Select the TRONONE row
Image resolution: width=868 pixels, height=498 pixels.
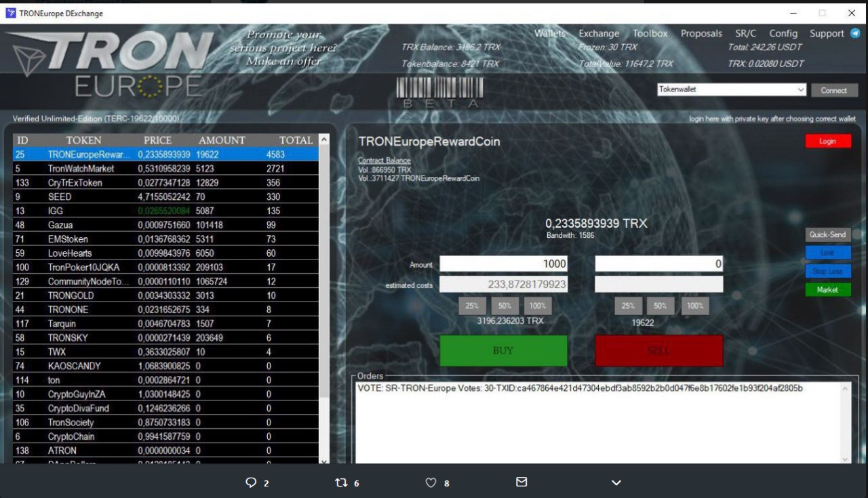165,310
